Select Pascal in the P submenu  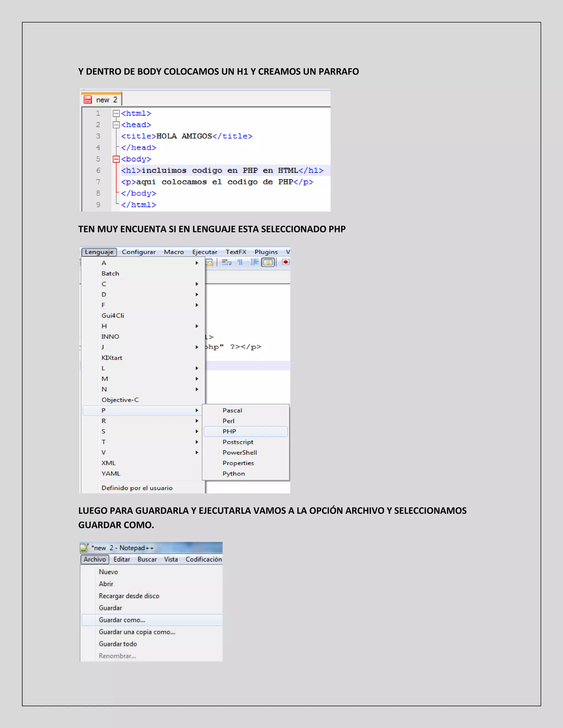click(245, 410)
